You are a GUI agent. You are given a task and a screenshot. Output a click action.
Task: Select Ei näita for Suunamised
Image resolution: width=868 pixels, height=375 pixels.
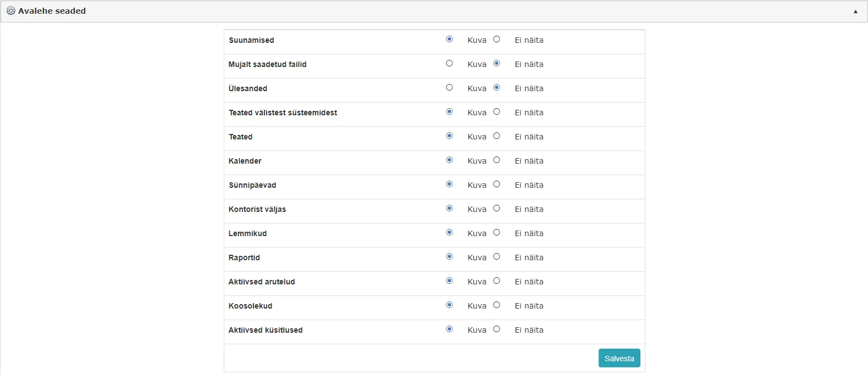(x=496, y=39)
